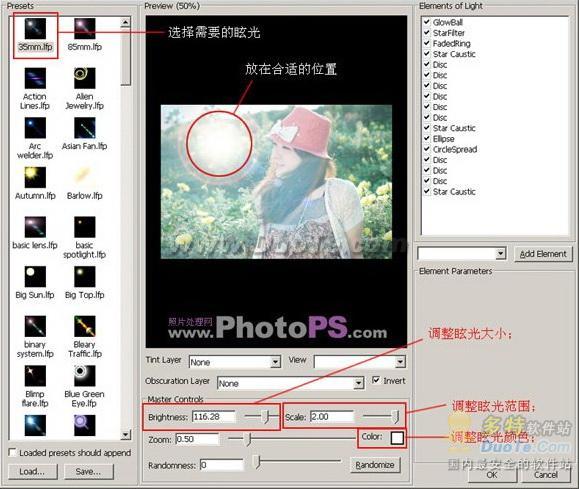Select the binary system.lfp preset
Screen dimensions: 579x489
tap(35, 336)
